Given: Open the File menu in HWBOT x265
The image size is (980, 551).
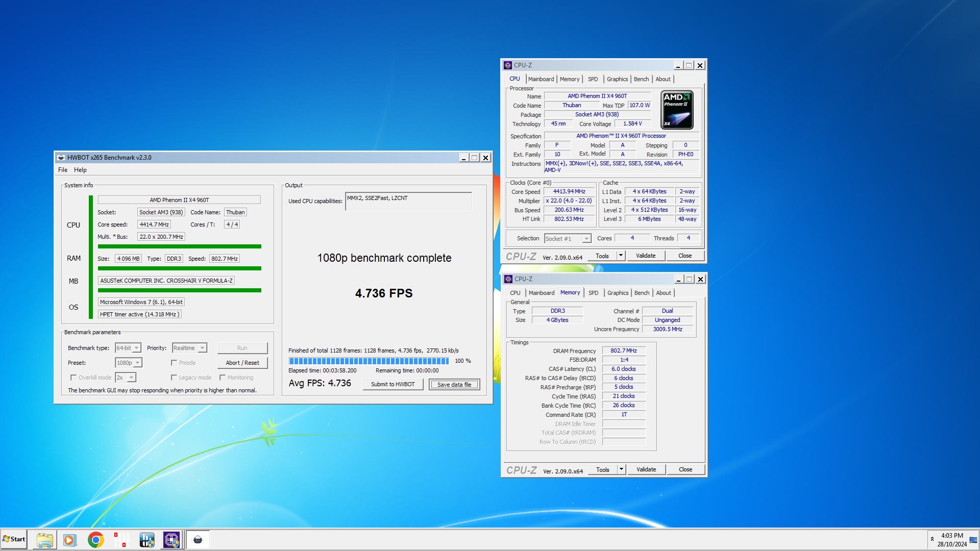Looking at the screenshot, I should coord(63,170).
